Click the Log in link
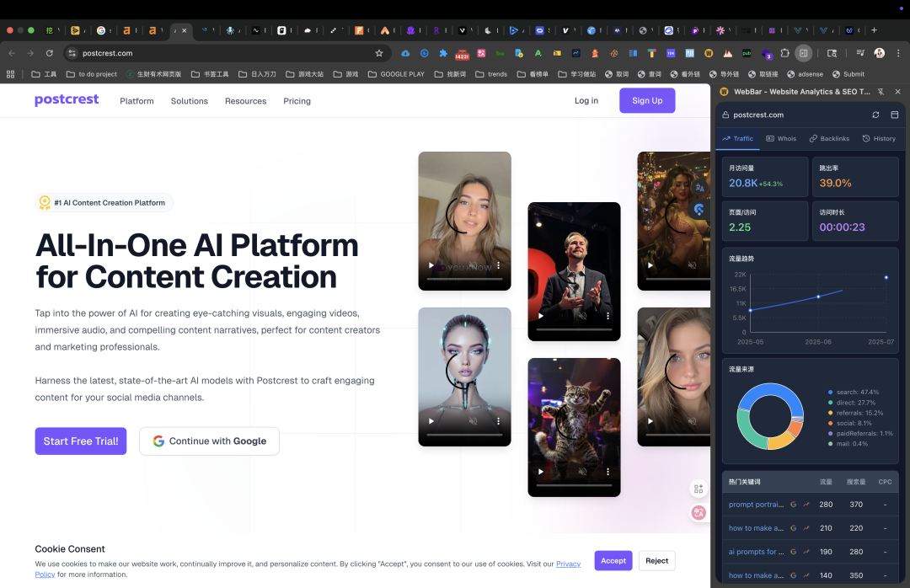910x588 pixels. click(x=586, y=100)
